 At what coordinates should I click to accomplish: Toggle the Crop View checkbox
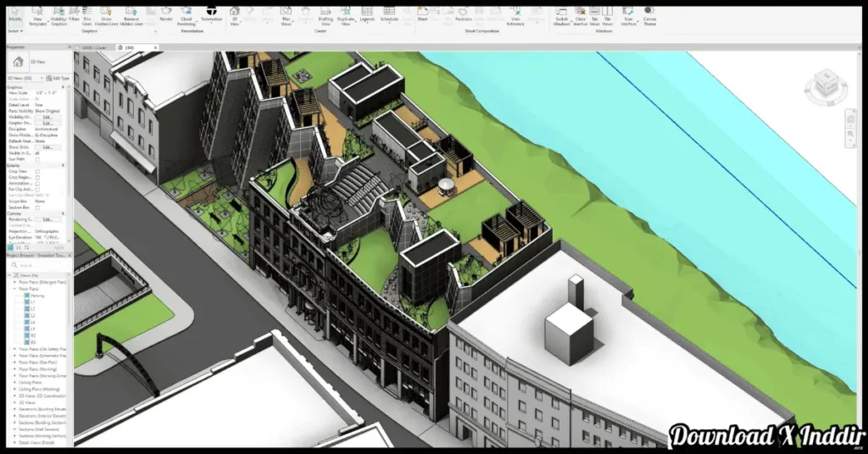click(x=37, y=171)
